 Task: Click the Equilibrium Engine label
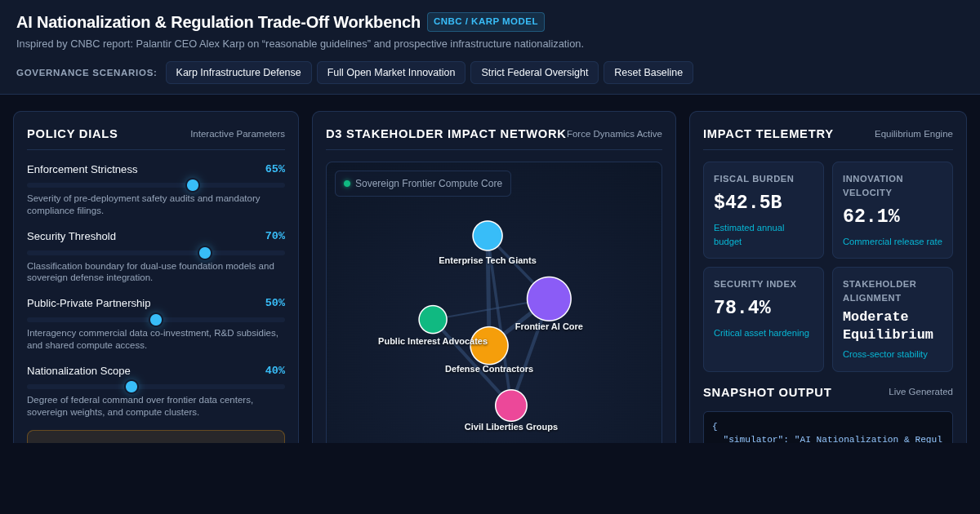point(914,134)
